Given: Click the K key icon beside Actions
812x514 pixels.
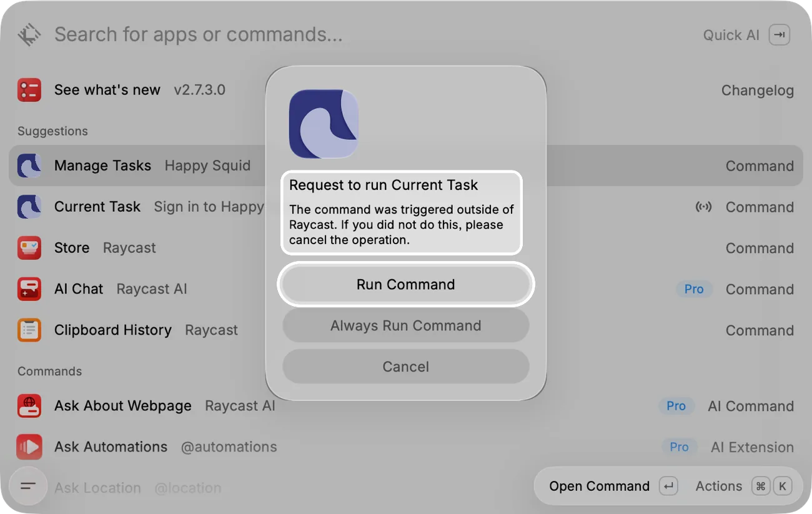Looking at the screenshot, I should [x=782, y=487].
